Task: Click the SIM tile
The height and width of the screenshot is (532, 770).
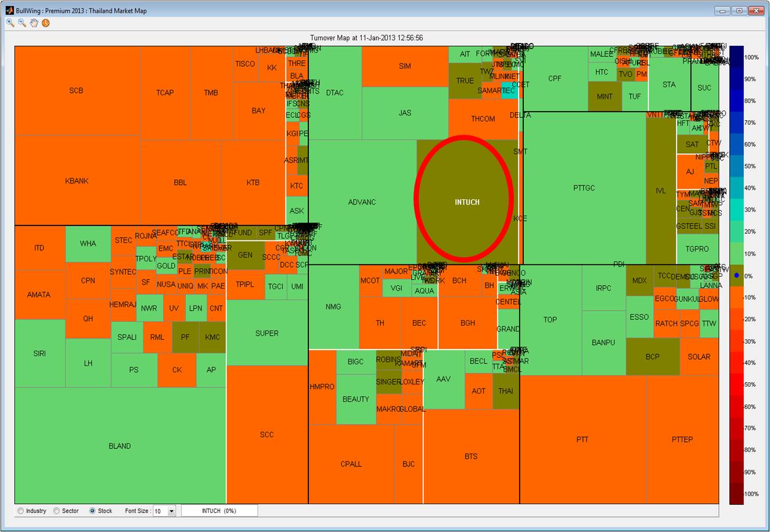Action: tap(405, 66)
